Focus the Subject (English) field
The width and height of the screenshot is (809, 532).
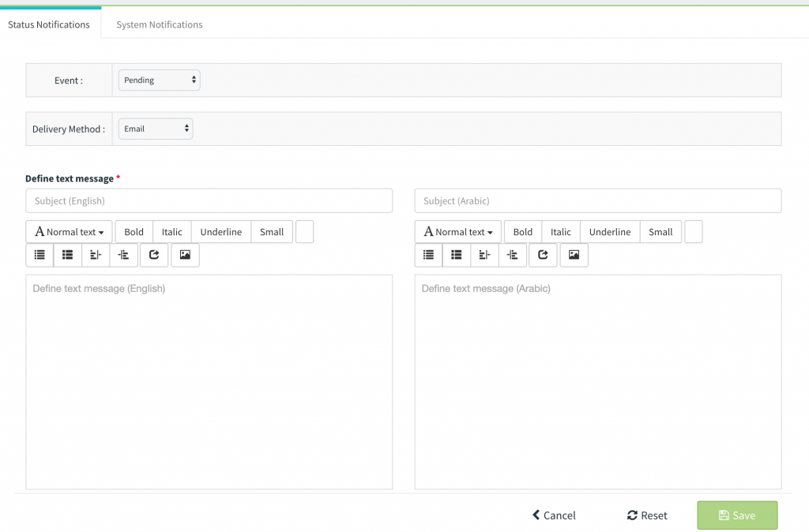coord(209,200)
